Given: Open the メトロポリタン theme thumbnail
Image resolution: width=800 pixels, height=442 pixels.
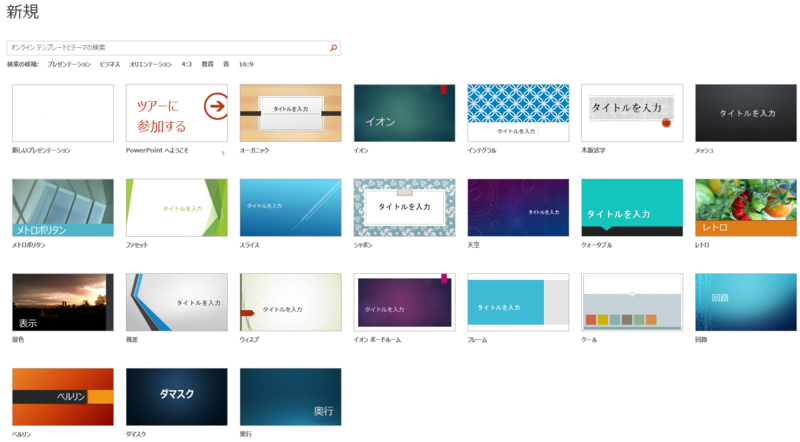Looking at the screenshot, I should [63, 208].
